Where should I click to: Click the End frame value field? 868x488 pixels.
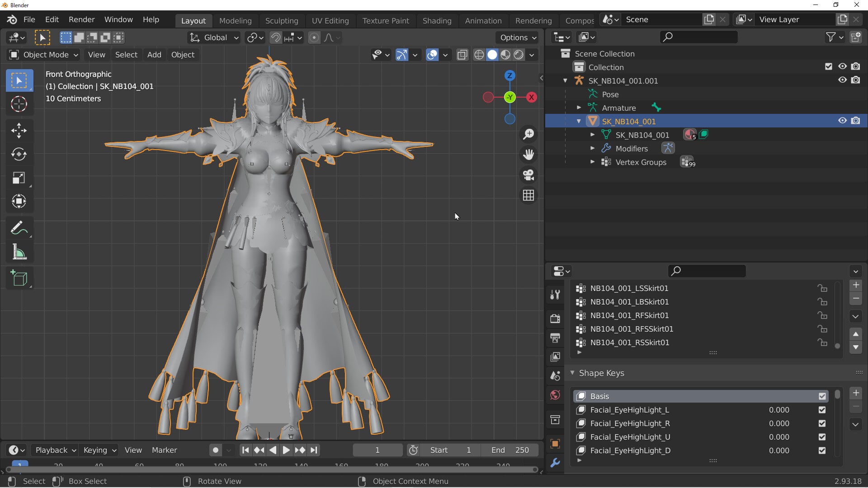pos(509,450)
